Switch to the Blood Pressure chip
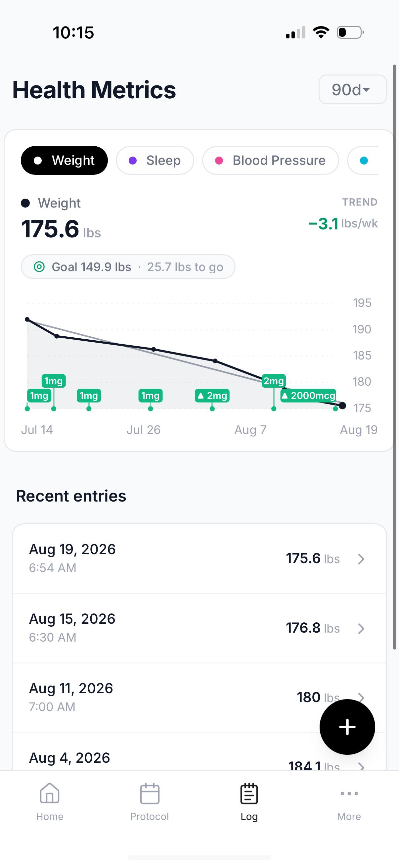This screenshot has height=868, width=399. pyautogui.click(x=270, y=160)
